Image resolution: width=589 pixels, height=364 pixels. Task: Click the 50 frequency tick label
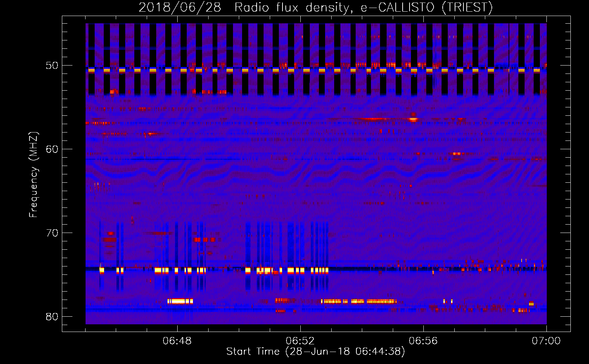point(52,66)
